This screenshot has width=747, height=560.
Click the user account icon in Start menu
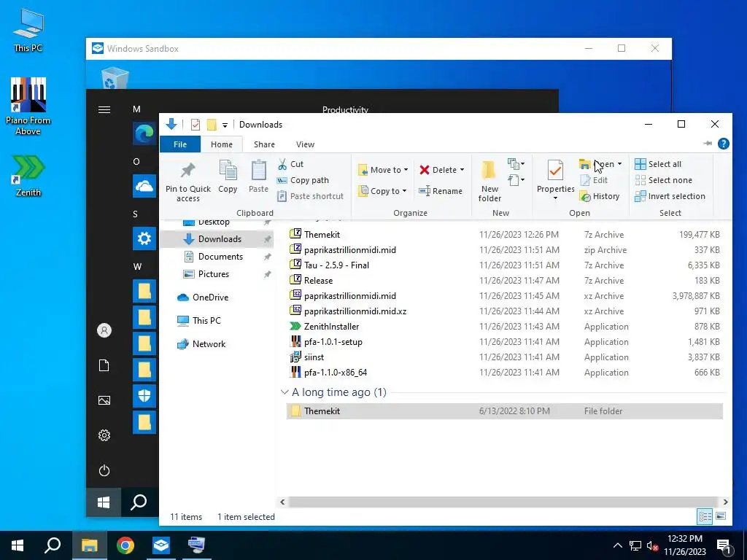coord(104,330)
